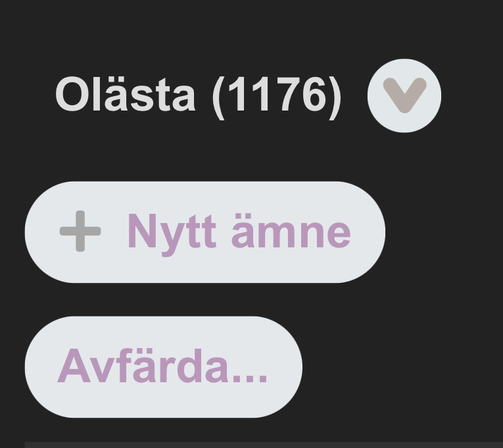Open the unread topics list menu
The width and height of the screenshot is (503, 448).
tap(404, 95)
